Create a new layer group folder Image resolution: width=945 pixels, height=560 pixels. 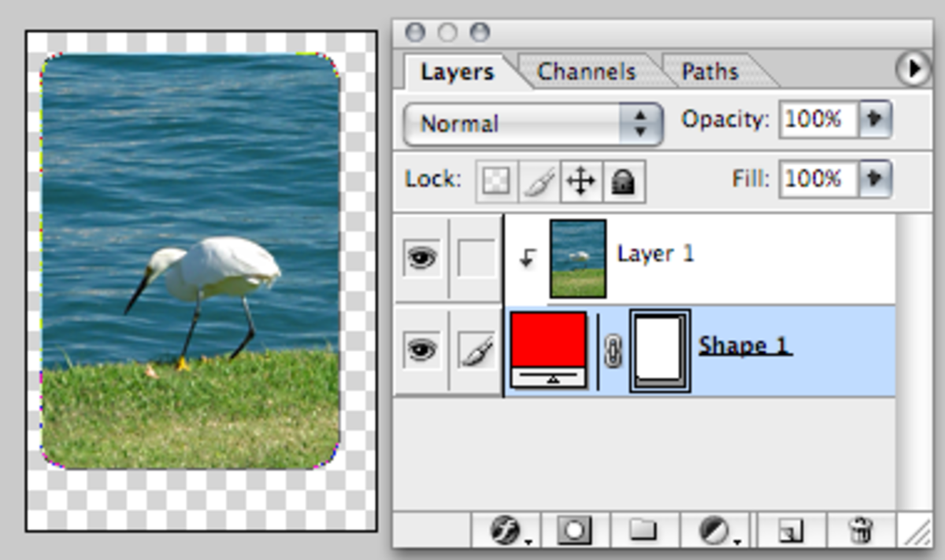tap(643, 532)
